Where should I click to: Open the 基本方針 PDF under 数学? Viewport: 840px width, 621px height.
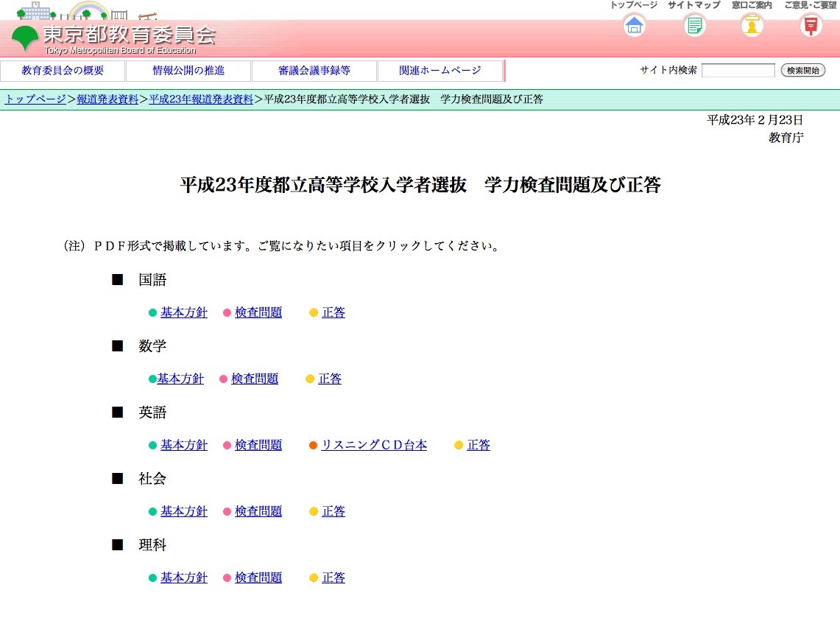(x=180, y=378)
